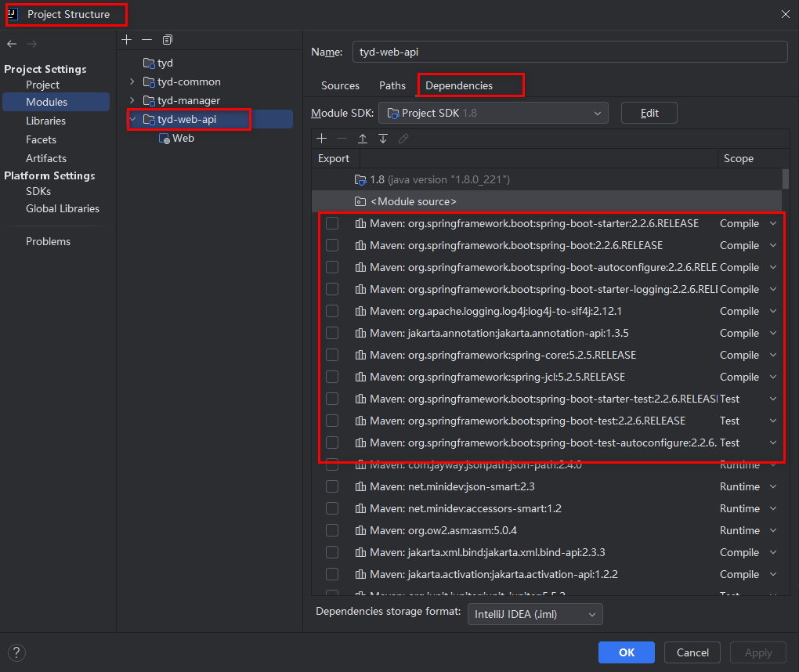Switch to the Sources tab

click(x=340, y=85)
